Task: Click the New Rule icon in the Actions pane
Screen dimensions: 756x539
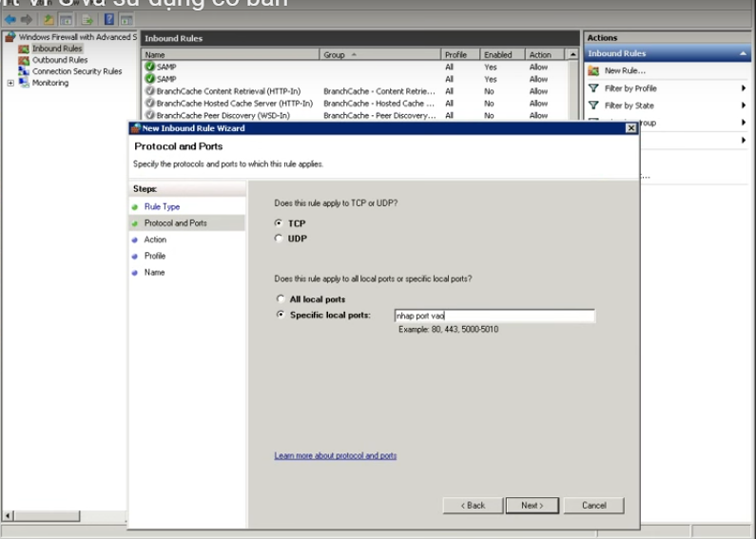Action: tap(593, 71)
